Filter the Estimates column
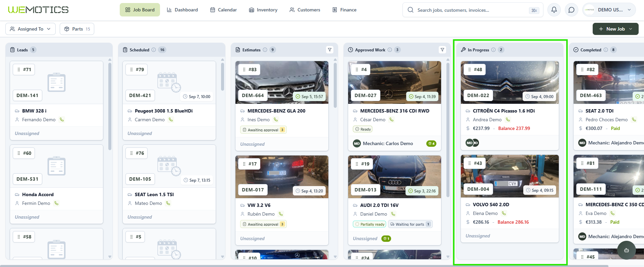 point(330,50)
